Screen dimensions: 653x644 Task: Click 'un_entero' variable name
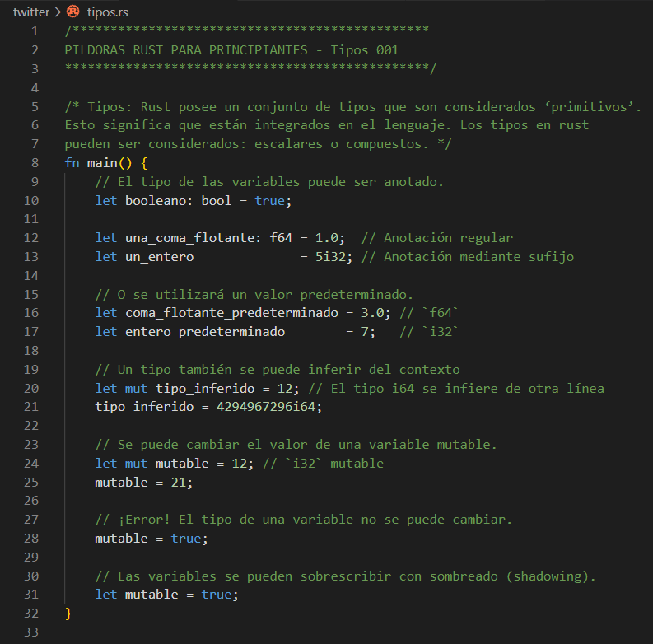(x=160, y=257)
